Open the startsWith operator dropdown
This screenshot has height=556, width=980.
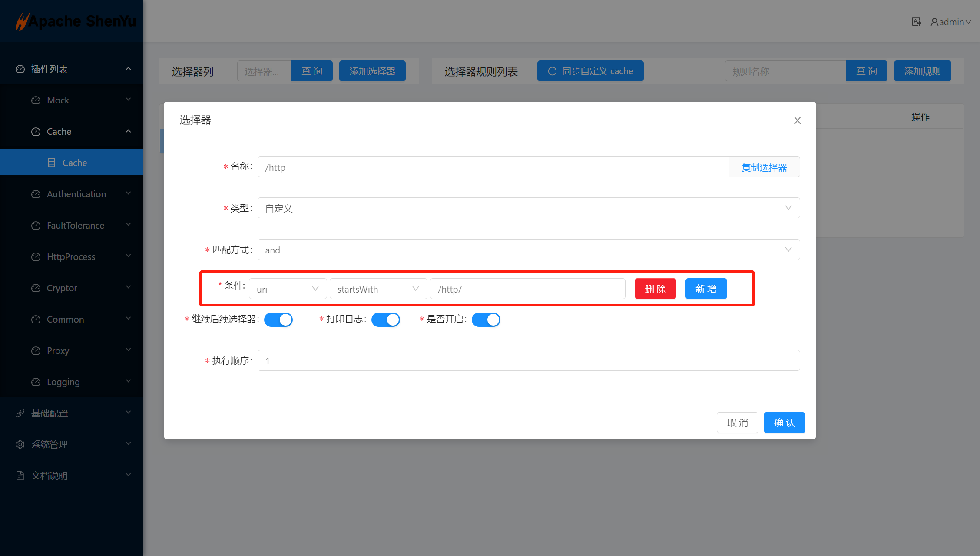point(378,289)
